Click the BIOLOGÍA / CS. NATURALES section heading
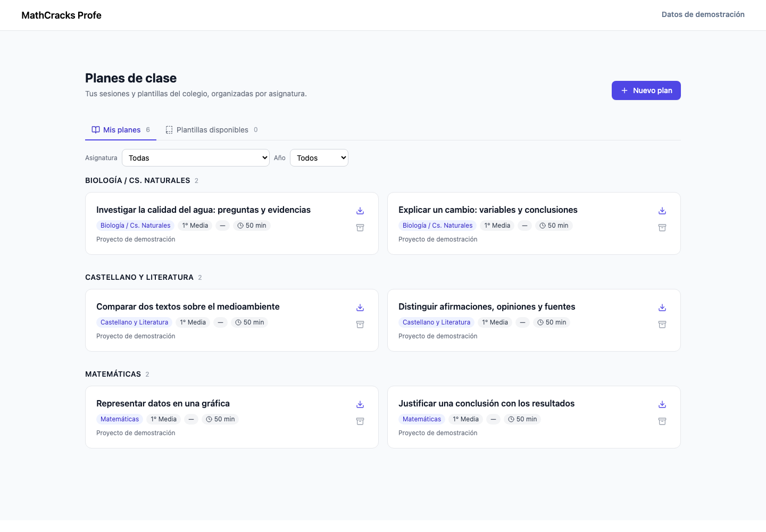The image size is (766, 532). 137,181
